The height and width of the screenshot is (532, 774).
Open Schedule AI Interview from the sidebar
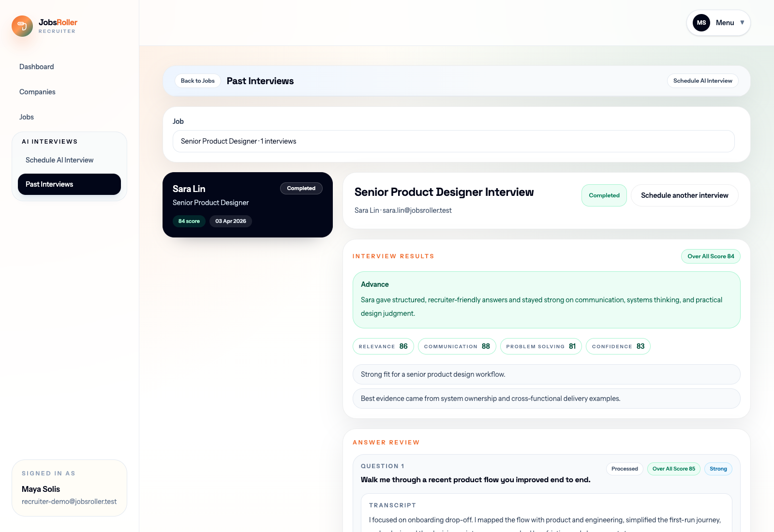[x=59, y=160]
